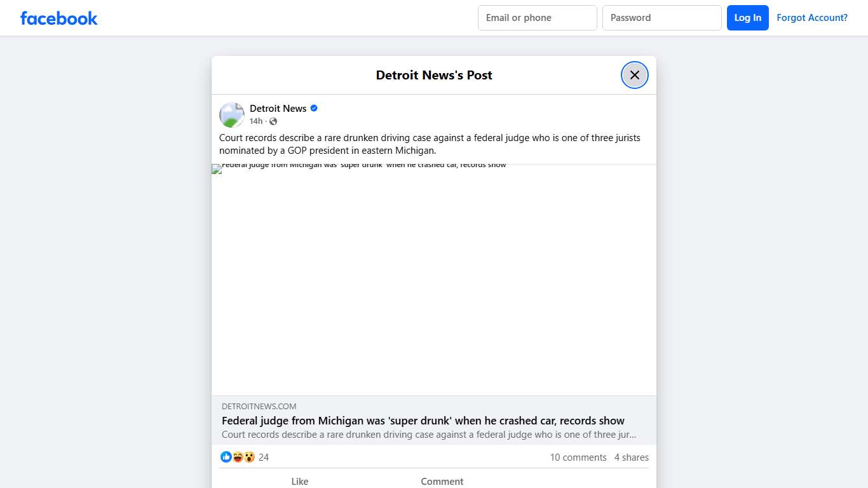Viewport: 868px width, 488px height.
Task: Open the Detroit News profile picture
Action: pos(232,115)
